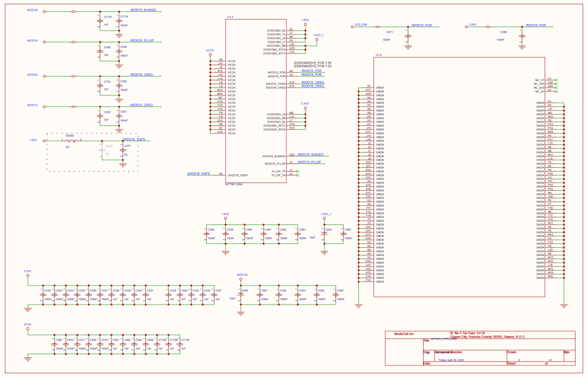Select component reference U1.6
Image resolution: width=588 pixels, height=377 pixels.
(x=378, y=55)
